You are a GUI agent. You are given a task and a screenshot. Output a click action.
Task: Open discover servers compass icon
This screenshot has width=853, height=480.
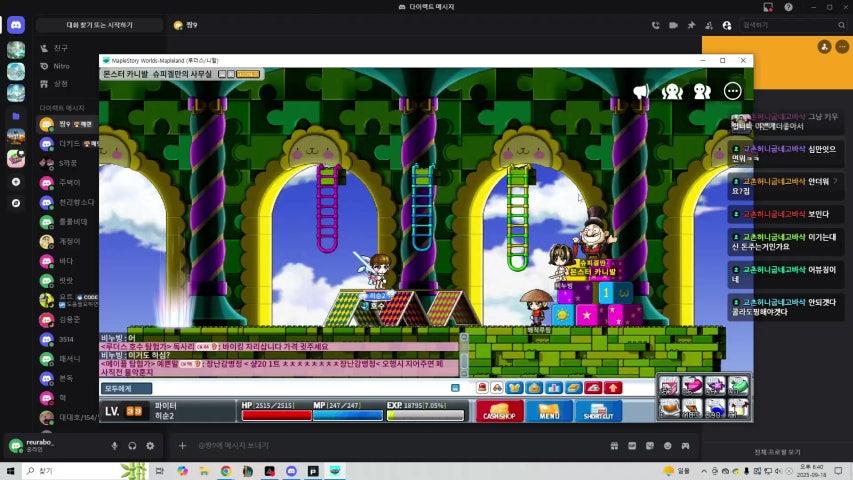(16, 203)
